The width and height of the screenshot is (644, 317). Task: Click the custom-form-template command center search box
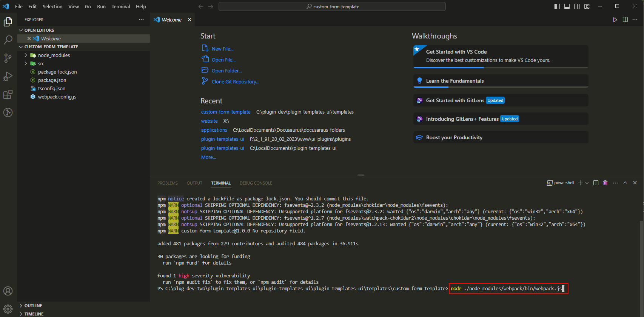(332, 6)
